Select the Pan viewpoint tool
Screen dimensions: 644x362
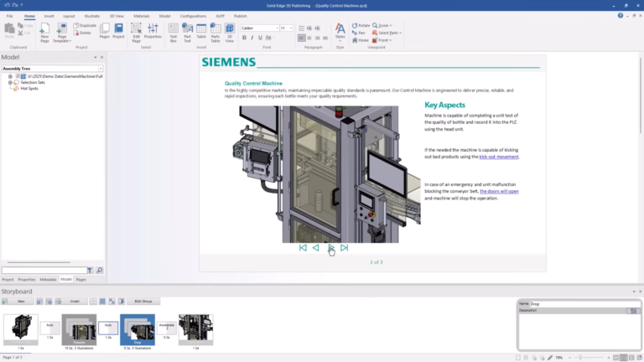(359, 33)
